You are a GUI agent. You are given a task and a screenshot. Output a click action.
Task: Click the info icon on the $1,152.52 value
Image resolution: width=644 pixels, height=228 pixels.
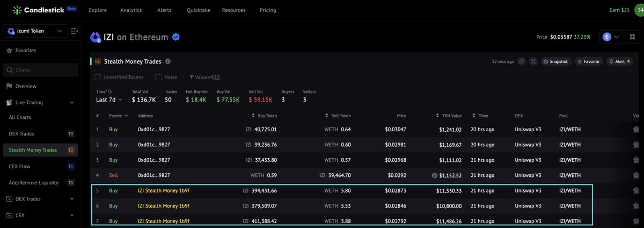436,175
